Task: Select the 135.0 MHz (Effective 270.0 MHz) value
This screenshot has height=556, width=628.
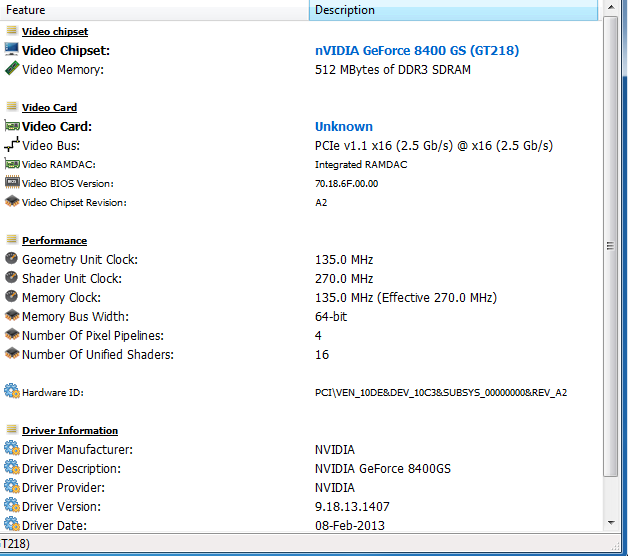Action: click(406, 298)
